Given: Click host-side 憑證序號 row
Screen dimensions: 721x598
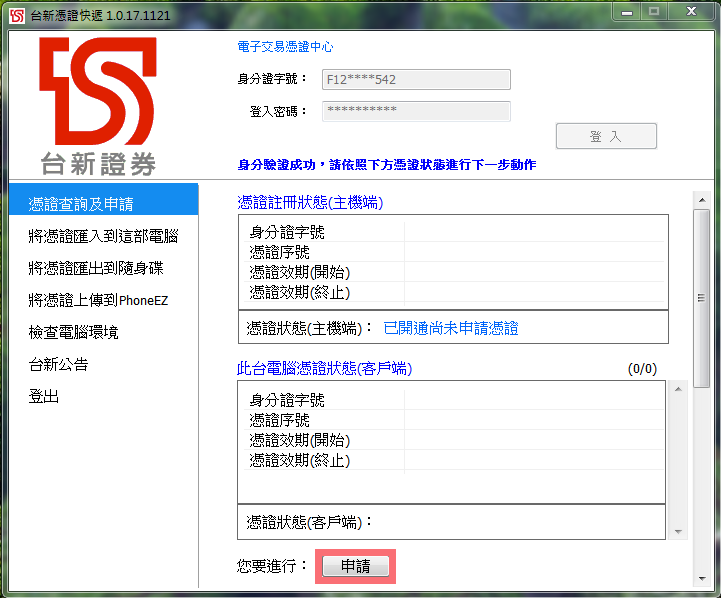Looking at the screenshot, I should [456, 252].
